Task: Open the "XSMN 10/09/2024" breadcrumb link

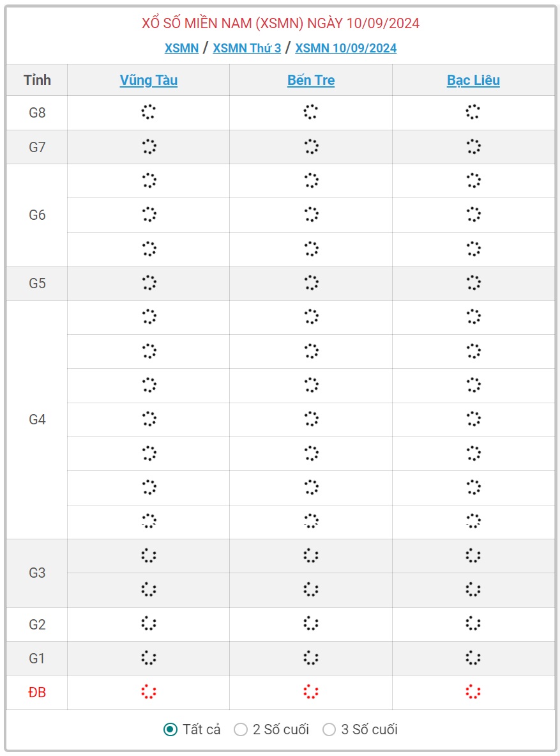Action: (345, 48)
